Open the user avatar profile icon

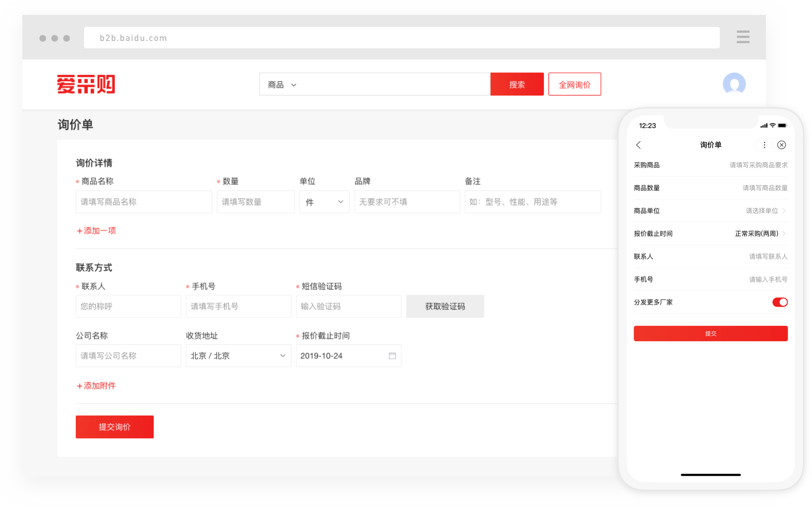pos(734,84)
